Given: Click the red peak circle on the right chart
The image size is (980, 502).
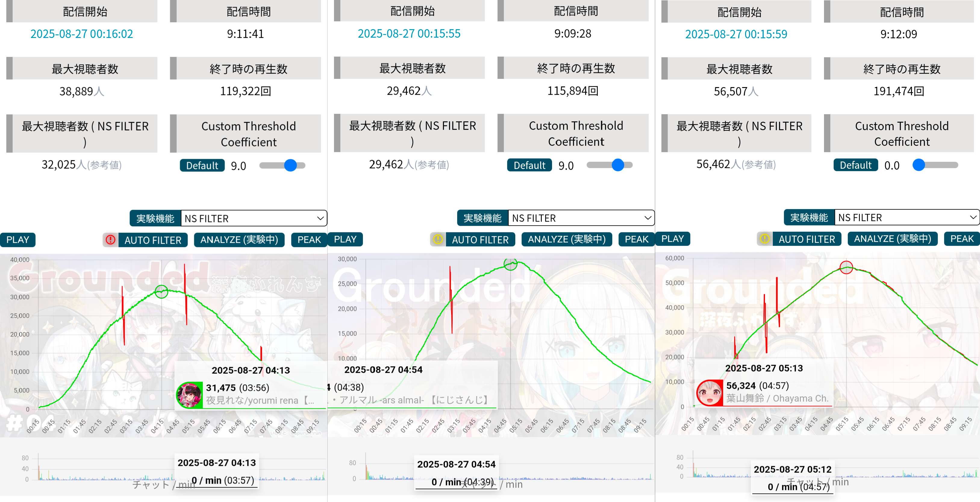Looking at the screenshot, I should coord(846,267).
